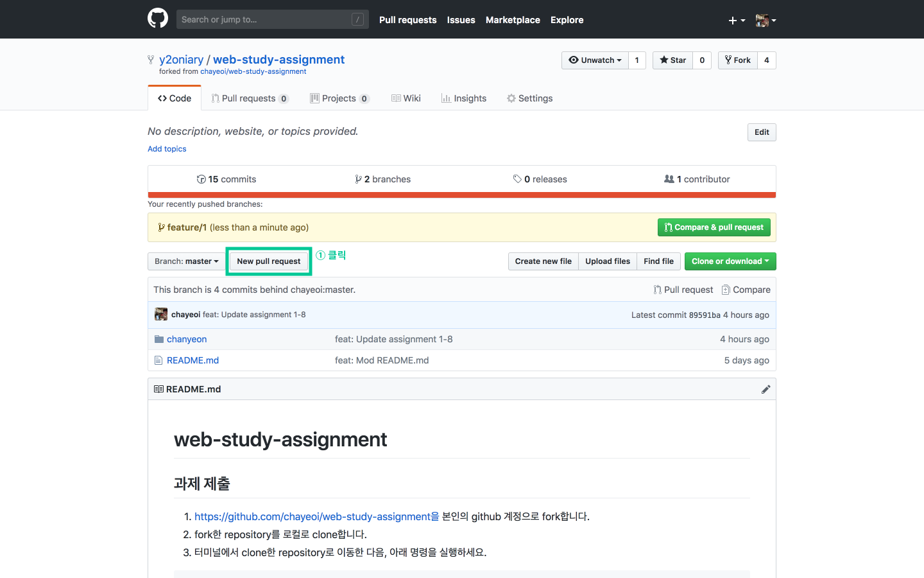
Task: Open the Unwatch dropdown
Action: (x=595, y=60)
